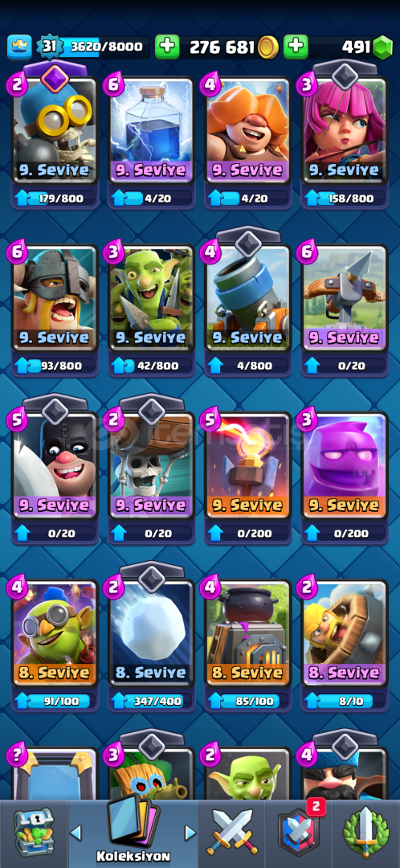
Task: Click the right arrow beside Koleksiyon
Action: 190,832
